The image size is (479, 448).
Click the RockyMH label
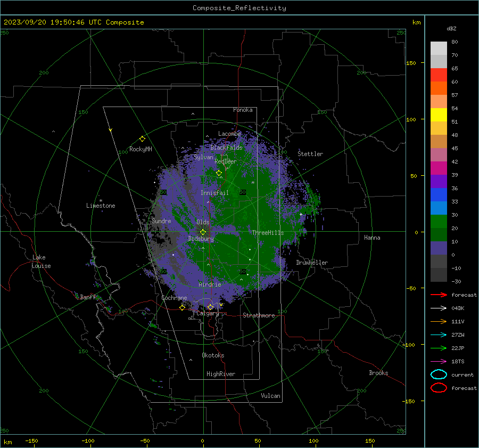[141, 149]
